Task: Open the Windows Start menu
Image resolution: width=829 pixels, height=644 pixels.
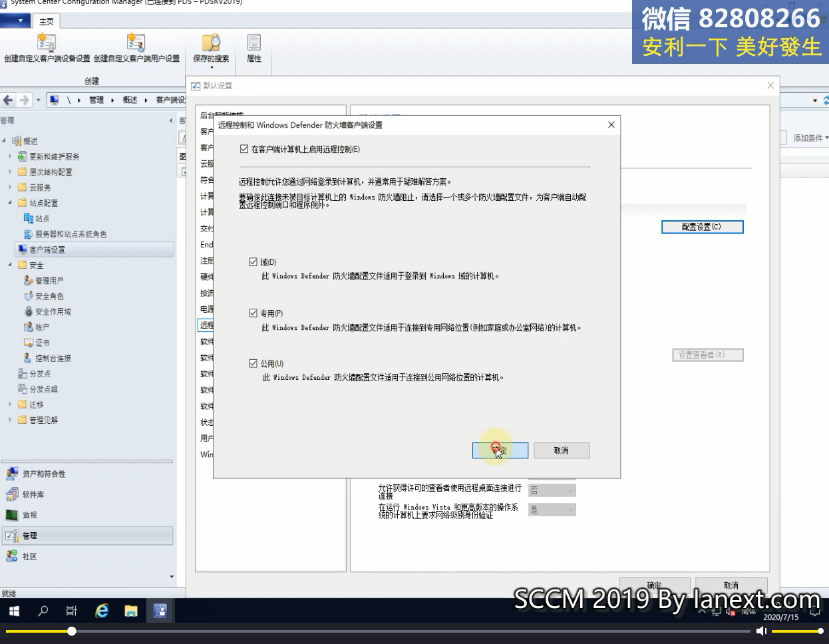Action: (14, 611)
